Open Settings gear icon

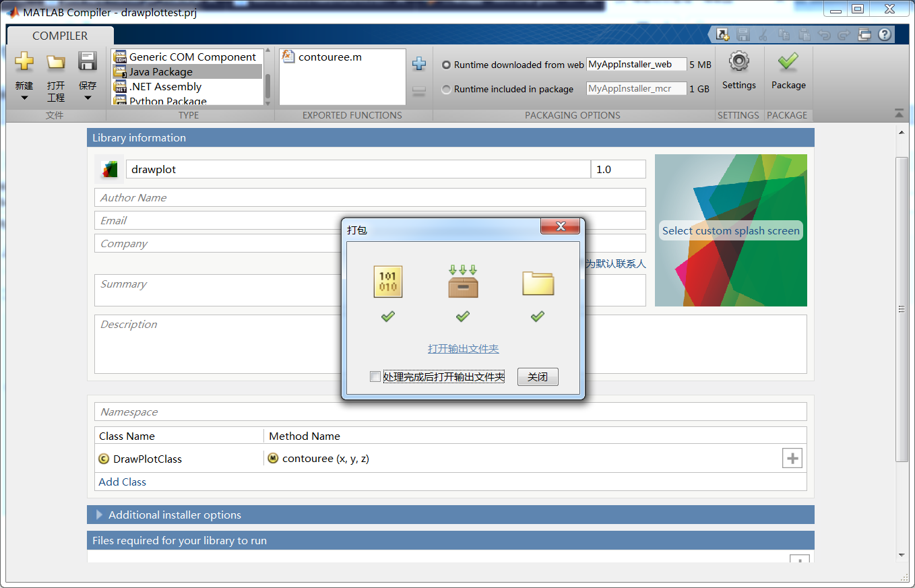click(x=739, y=62)
